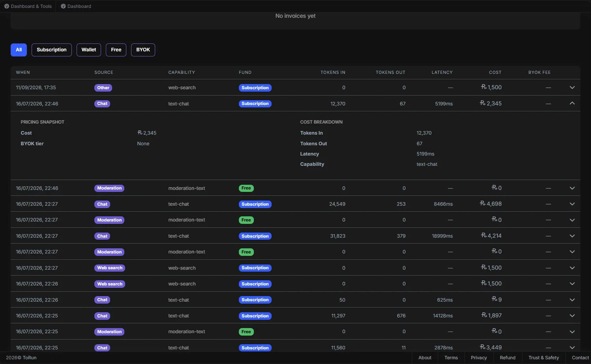The height and width of the screenshot is (364, 591).
Task: Click the Dashboard & Tools gauge icon
Action: pos(7,6)
